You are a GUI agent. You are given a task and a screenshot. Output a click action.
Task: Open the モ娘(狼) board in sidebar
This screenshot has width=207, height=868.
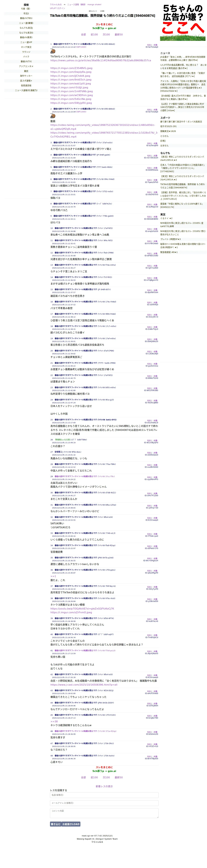click(x=26, y=9)
